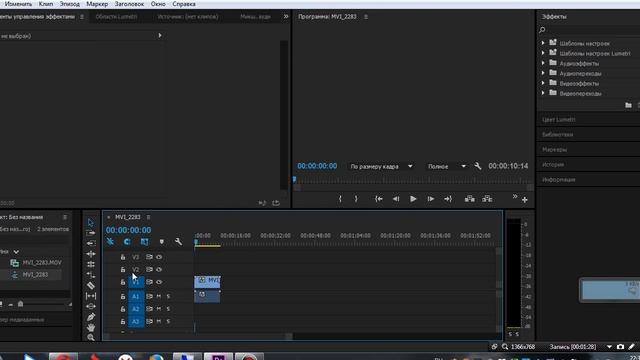Click the Mark In bracket button
The image size is (640, 360).
[340, 199]
